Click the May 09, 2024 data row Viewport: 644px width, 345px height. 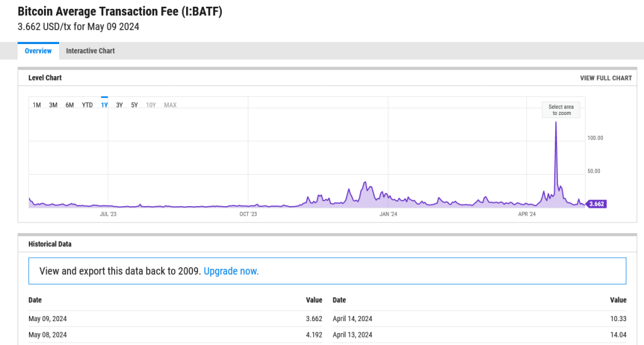[175, 319]
